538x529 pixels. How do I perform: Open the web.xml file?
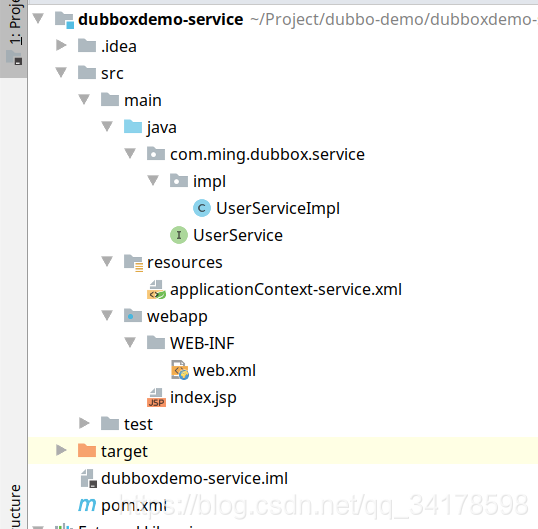(224, 371)
